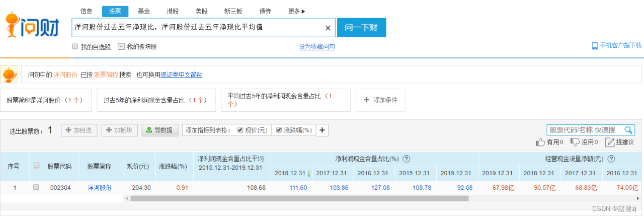Click the scrollbar left arrow

click(x=127, y=198)
